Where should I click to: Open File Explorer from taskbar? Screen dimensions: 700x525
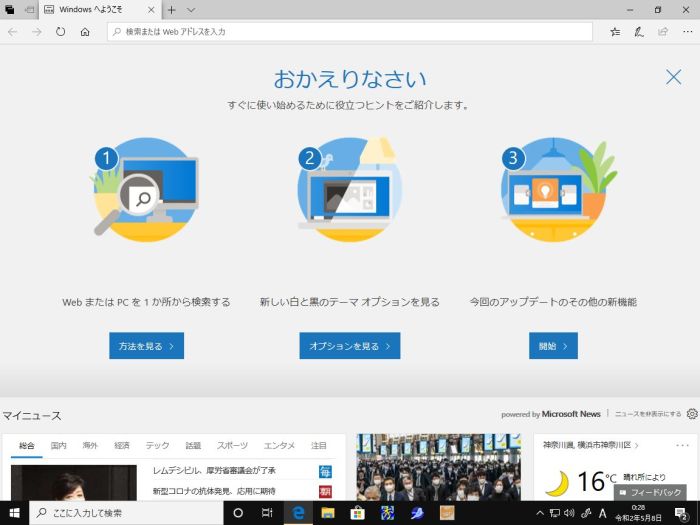coord(327,513)
